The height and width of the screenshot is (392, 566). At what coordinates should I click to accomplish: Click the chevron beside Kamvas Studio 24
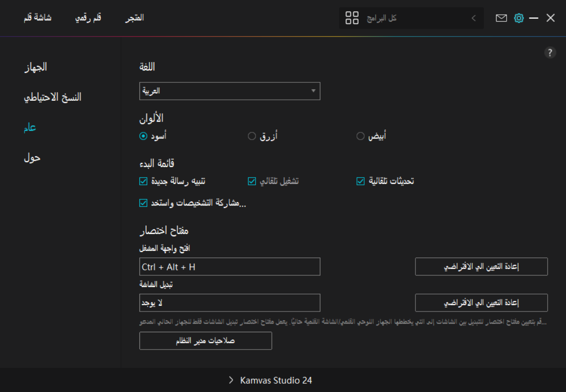tap(231, 380)
